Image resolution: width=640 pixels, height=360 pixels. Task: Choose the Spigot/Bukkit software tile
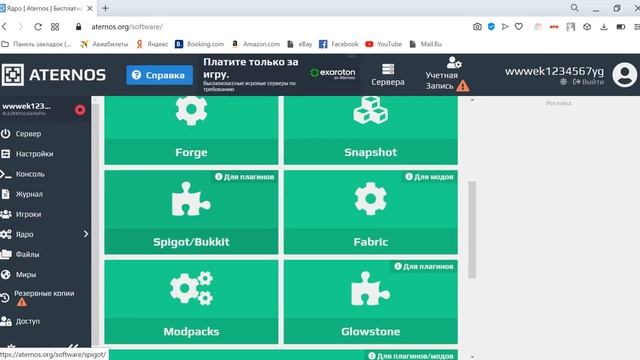(191, 212)
